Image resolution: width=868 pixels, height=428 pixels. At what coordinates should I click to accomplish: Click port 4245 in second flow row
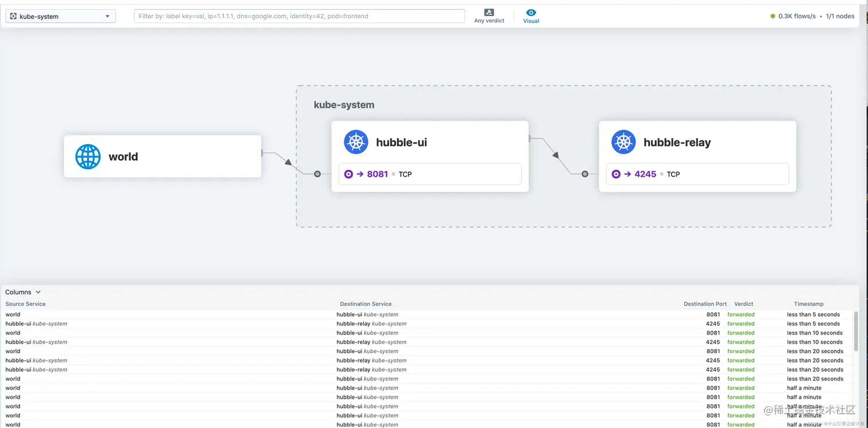point(712,324)
